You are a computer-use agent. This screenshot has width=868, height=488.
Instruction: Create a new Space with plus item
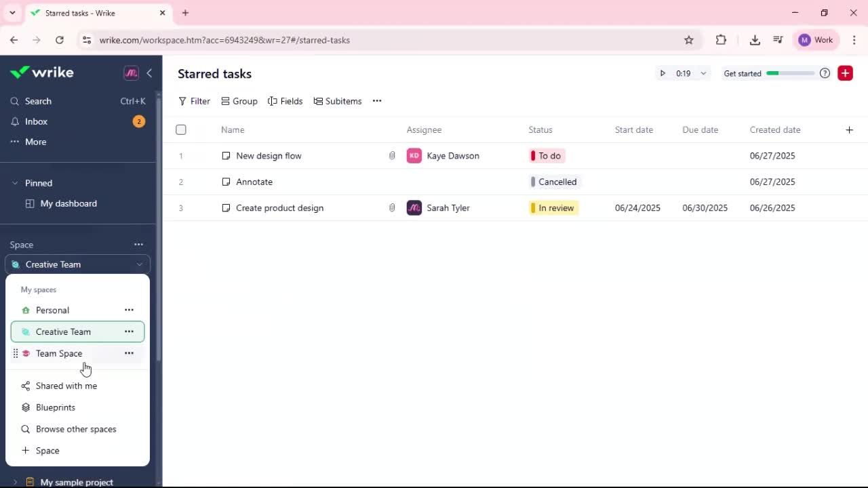pyautogui.click(x=47, y=451)
